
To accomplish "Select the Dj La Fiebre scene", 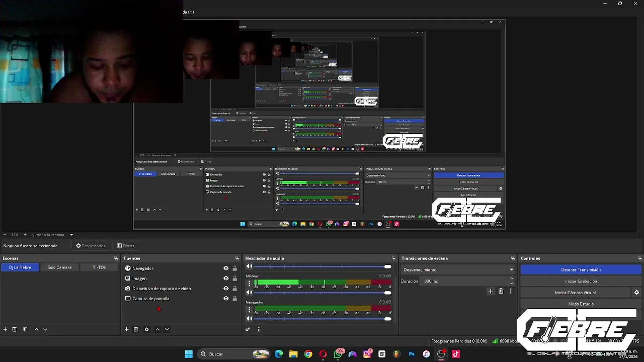I will tap(20, 267).
